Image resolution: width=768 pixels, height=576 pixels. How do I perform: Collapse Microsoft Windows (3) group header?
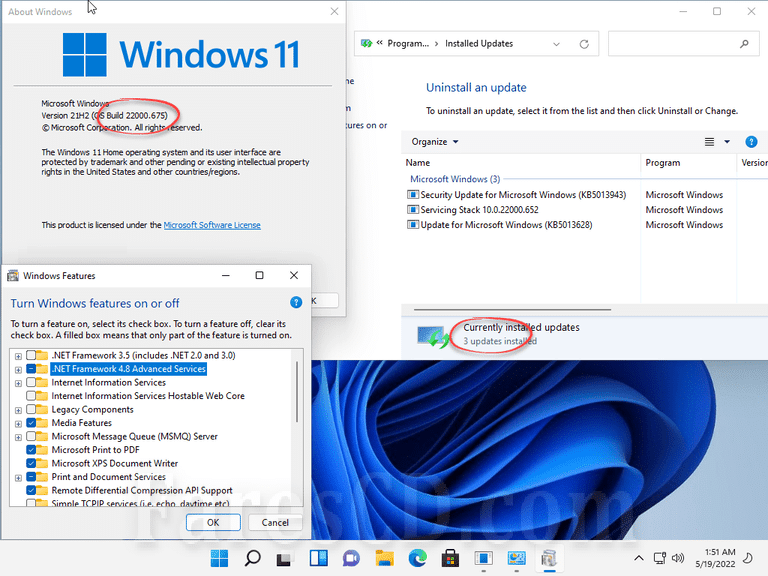coord(455,179)
